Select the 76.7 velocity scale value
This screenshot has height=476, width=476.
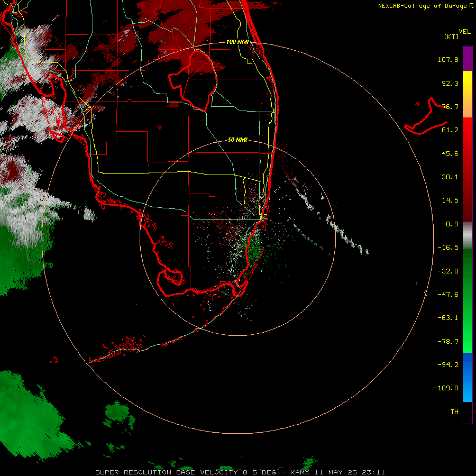[450, 106]
